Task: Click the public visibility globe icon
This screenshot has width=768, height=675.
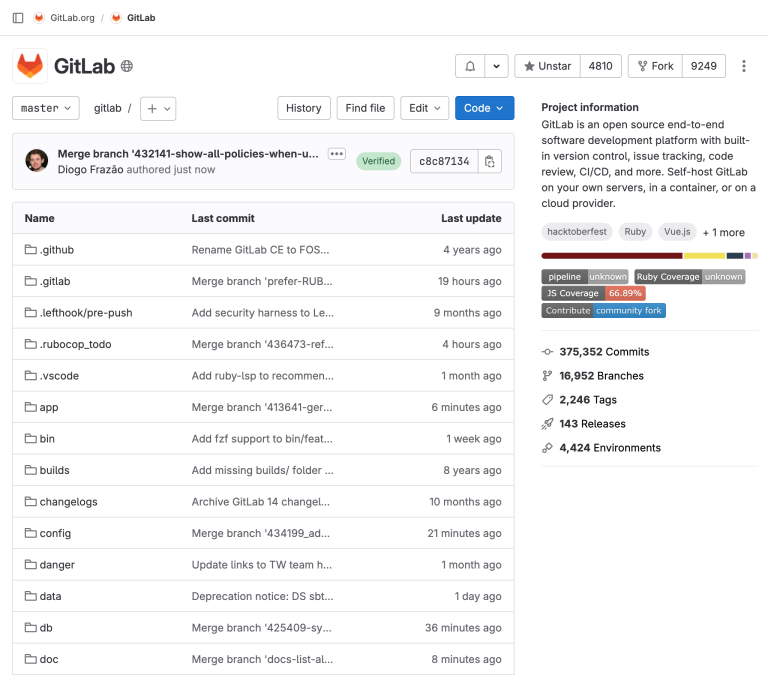Action: (x=127, y=67)
